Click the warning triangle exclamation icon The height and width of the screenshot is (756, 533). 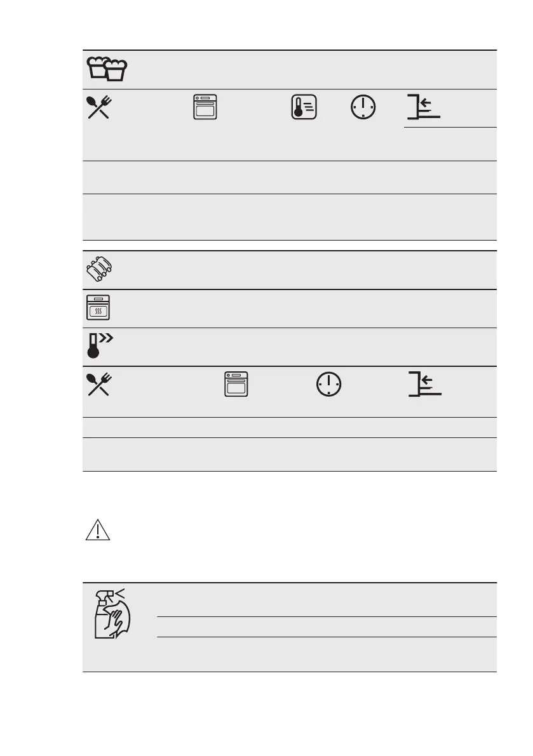pyautogui.click(x=98, y=530)
